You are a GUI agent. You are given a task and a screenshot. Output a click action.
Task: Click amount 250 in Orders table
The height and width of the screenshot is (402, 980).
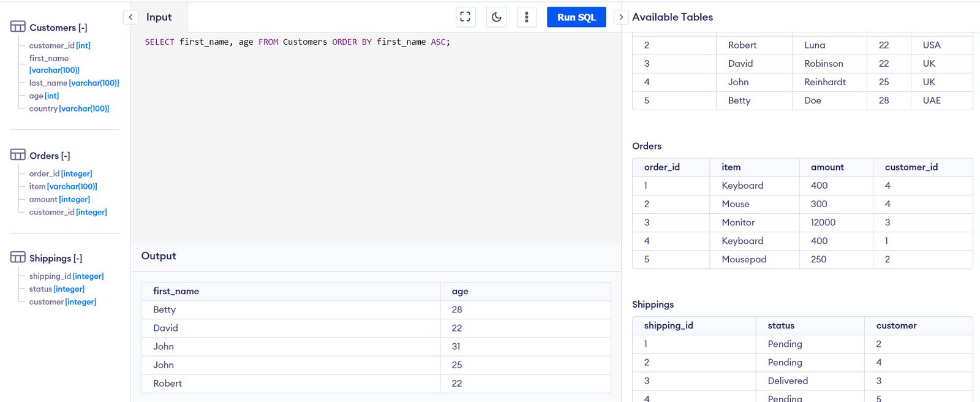(x=818, y=259)
